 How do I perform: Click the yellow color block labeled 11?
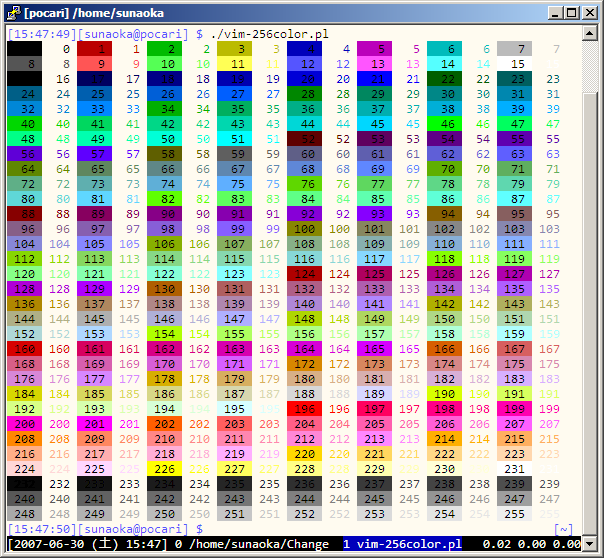pyautogui.click(x=235, y=64)
